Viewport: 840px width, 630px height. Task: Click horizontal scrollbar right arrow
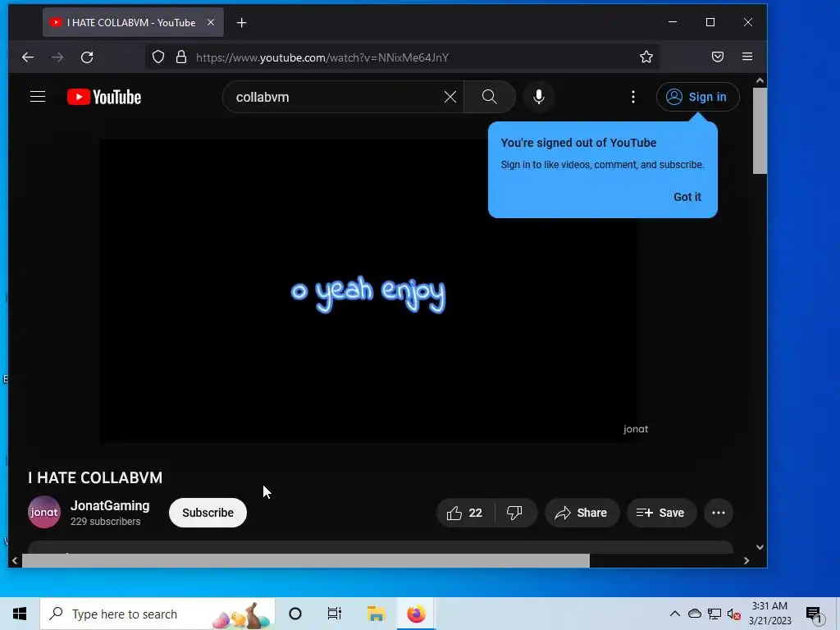click(x=746, y=561)
